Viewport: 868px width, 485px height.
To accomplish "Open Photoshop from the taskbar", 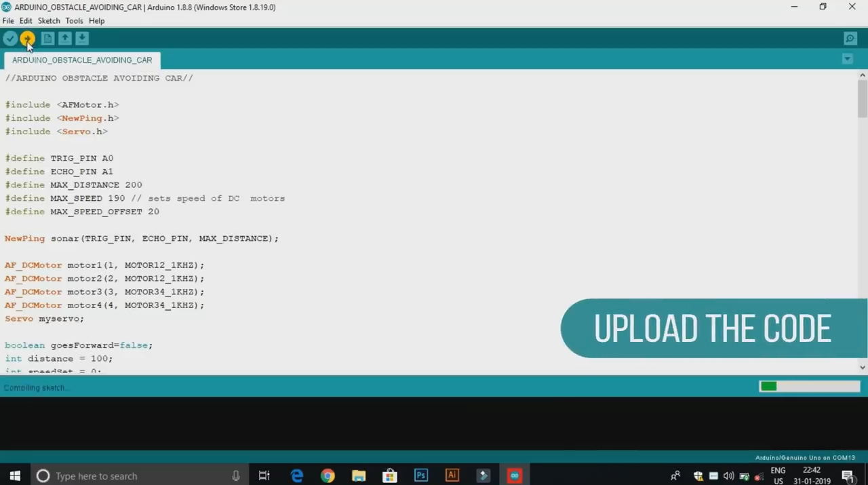I will point(421,476).
